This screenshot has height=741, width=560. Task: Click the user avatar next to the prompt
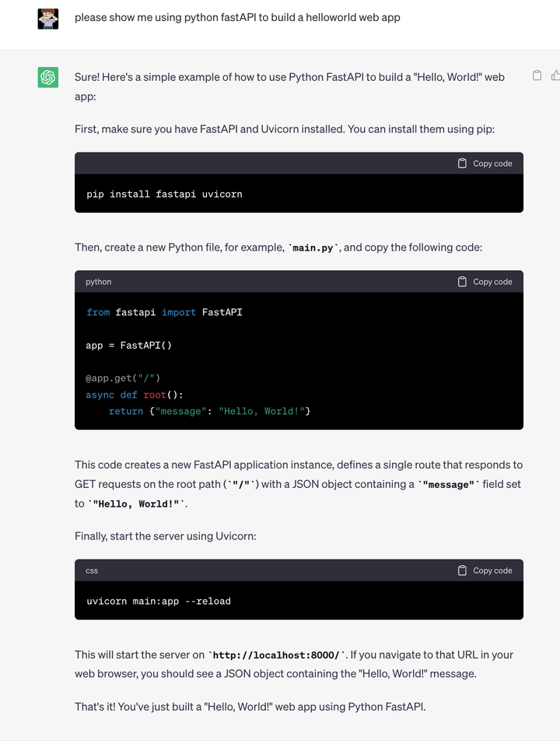(x=48, y=19)
